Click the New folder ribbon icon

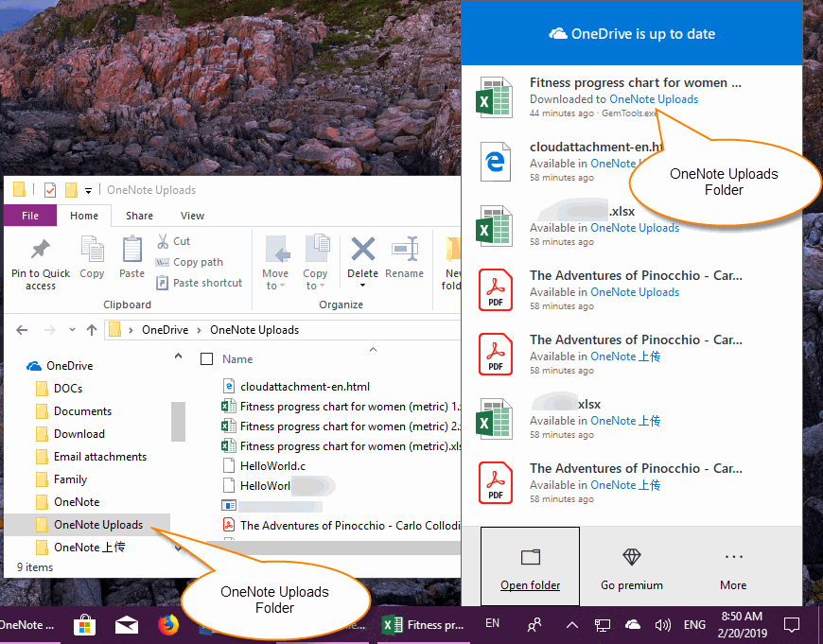[x=452, y=250]
